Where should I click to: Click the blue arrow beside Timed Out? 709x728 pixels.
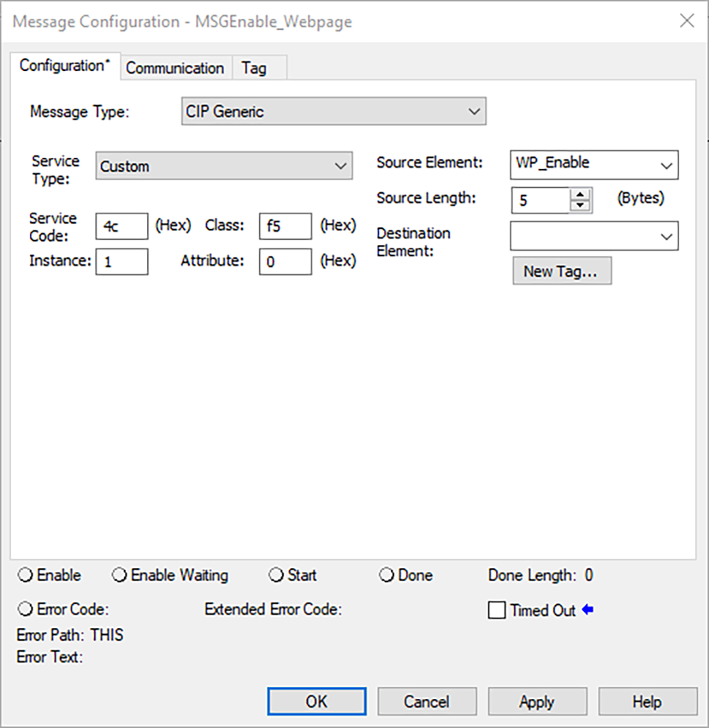click(587, 610)
